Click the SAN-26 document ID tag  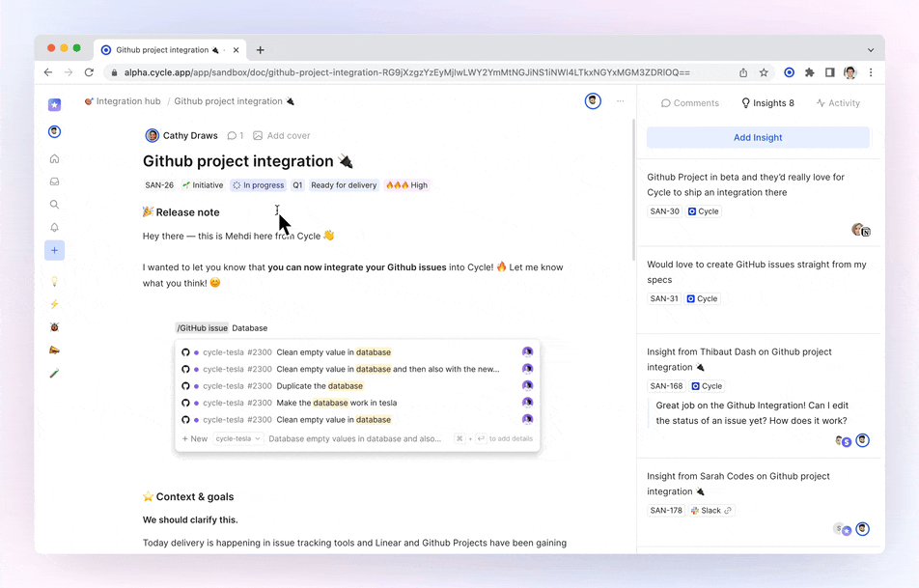159,185
